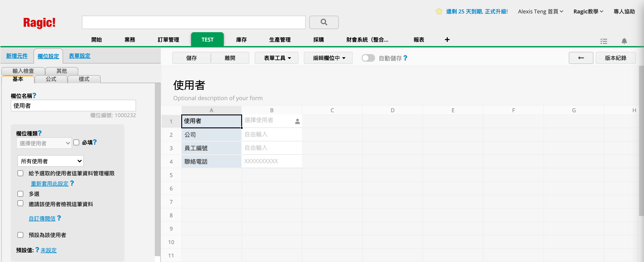Select the 員工編號 cell
644x262 pixels.
pyautogui.click(x=211, y=148)
